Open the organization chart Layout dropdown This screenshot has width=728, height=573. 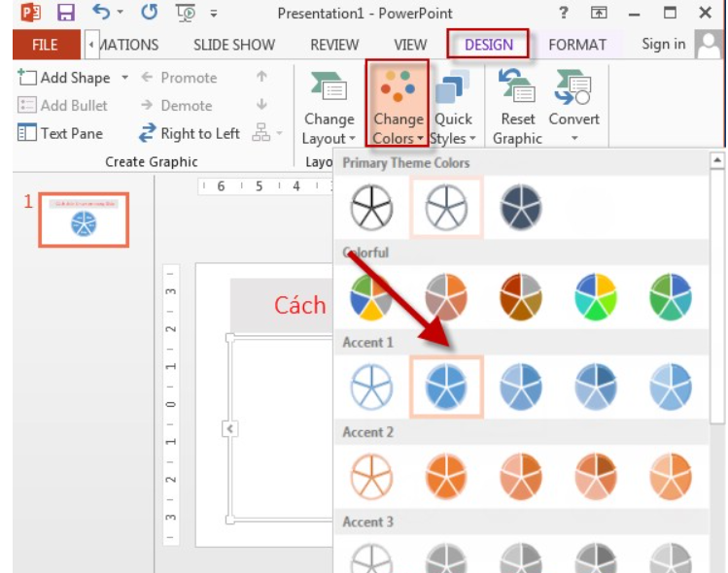point(267,133)
